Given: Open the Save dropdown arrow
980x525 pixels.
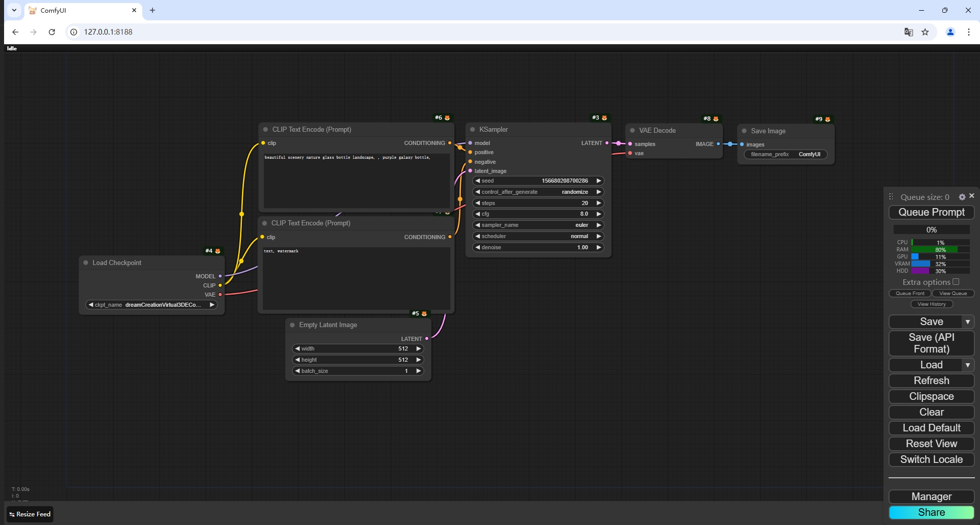Looking at the screenshot, I should click(968, 322).
